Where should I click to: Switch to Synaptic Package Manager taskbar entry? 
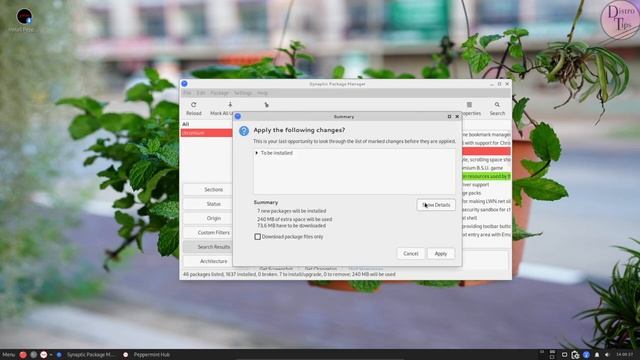(x=86, y=355)
